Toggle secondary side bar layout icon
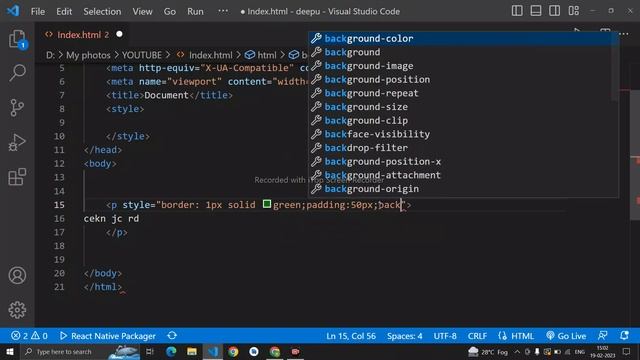Image resolution: width=640 pixels, height=360 pixels. (554, 11)
